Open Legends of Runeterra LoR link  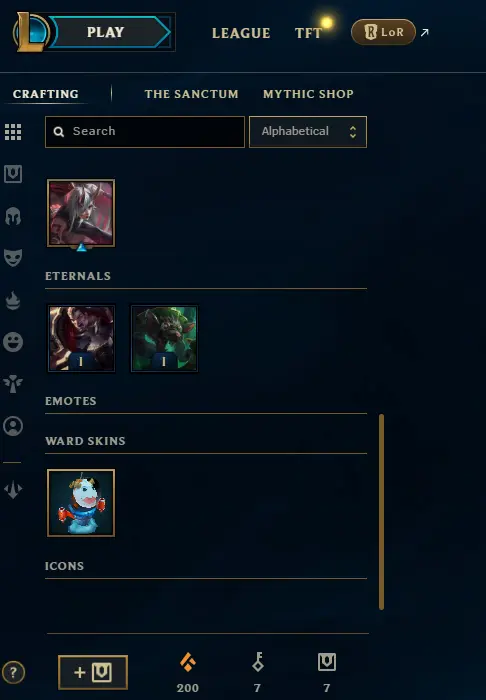click(383, 32)
